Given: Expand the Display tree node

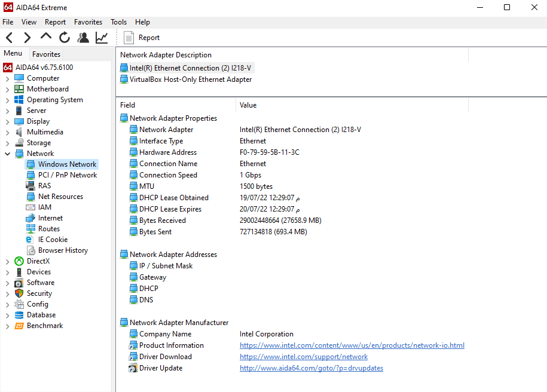Looking at the screenshot, I should [7, 122].
